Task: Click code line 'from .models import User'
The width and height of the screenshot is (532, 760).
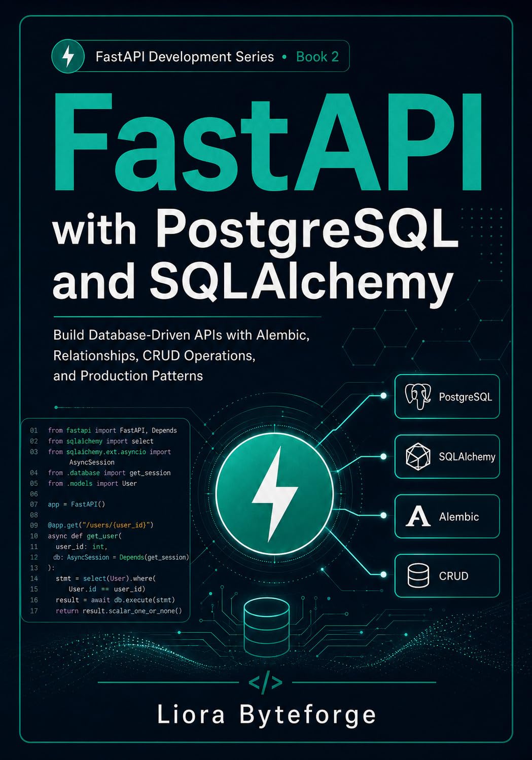Action: pos(92,483)
